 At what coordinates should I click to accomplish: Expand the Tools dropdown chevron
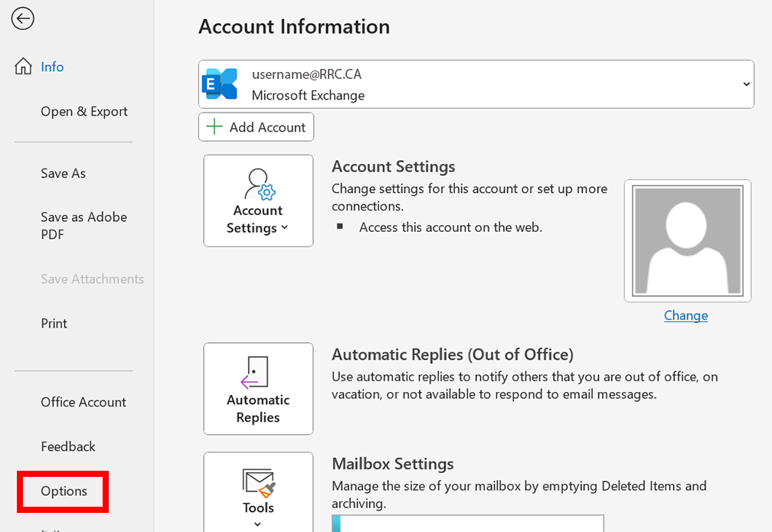pos(257,524)
